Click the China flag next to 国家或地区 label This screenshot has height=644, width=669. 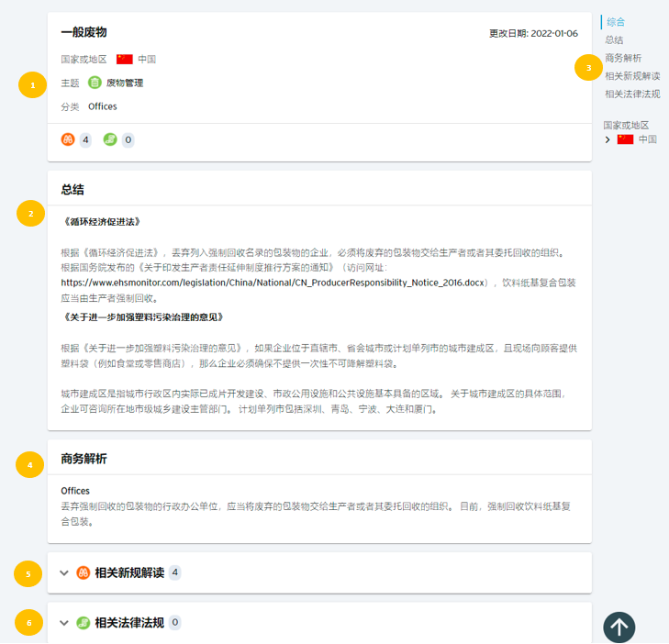pos(125,59)
